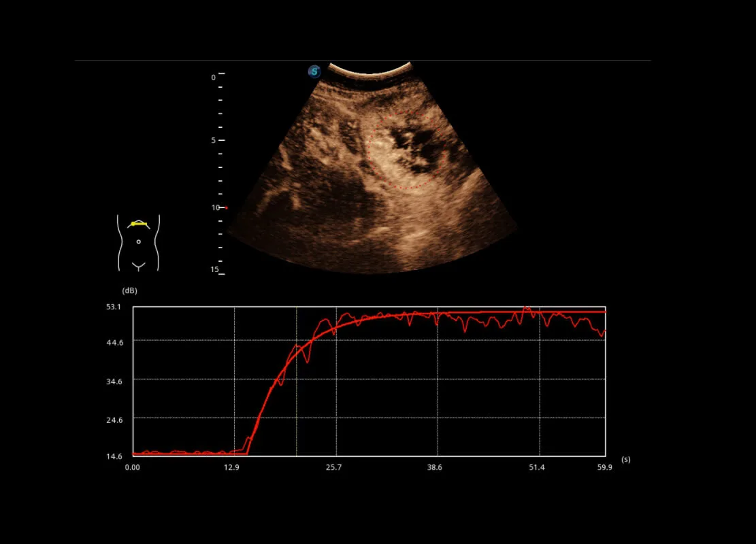
Task: Click the 14.6 dB baseline axis label
Action: (114, 456)
